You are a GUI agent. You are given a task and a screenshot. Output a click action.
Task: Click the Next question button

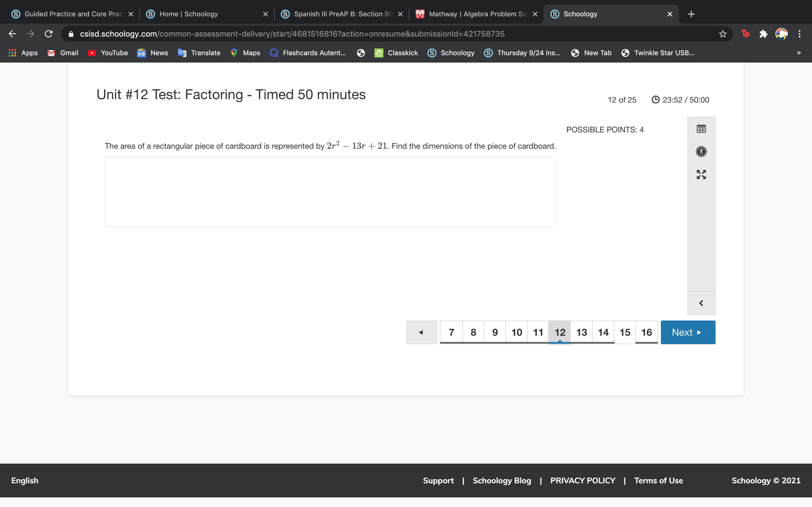[x=687, y=332]
